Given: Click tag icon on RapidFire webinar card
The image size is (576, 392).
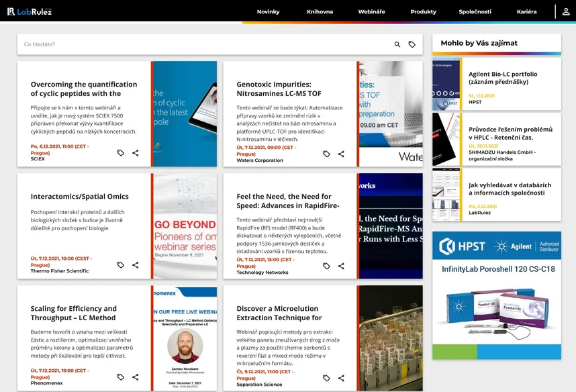Looking at the screenshot, I should tap(326, 266).
